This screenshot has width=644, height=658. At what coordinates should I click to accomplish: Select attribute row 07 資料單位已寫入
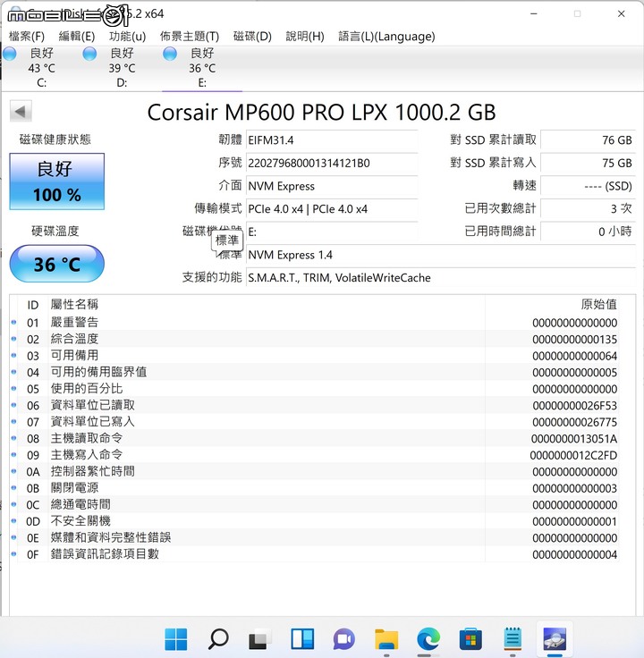coord(314,422)
